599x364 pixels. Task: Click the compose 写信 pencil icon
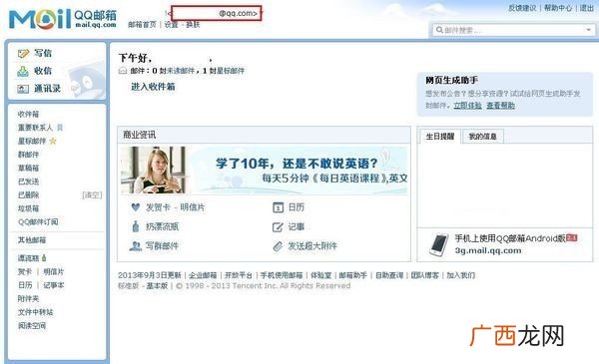[x=23, y=54]
